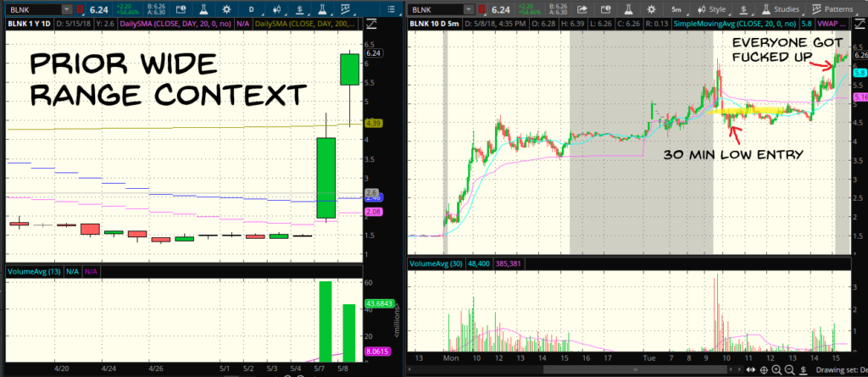Viewport: 868px width, 377px height.
Task: Click BLNK symbol field in left chart
Action: pyautogui.click(x=31, y=9)
